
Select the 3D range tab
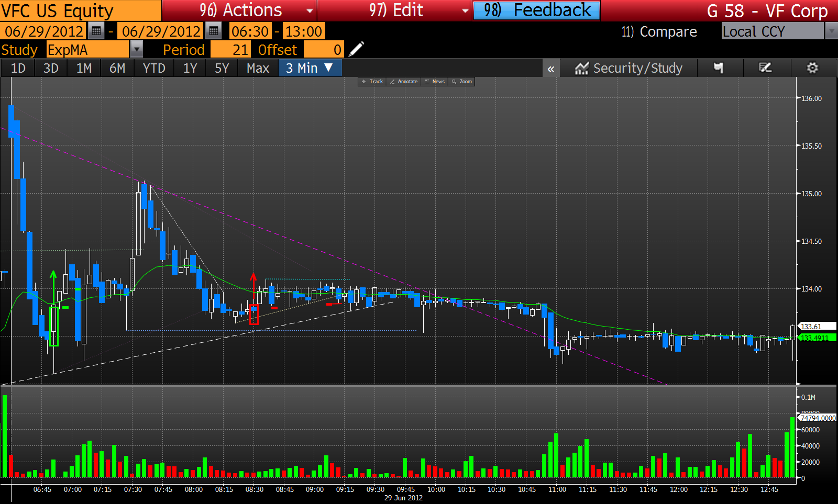(51, 68)
